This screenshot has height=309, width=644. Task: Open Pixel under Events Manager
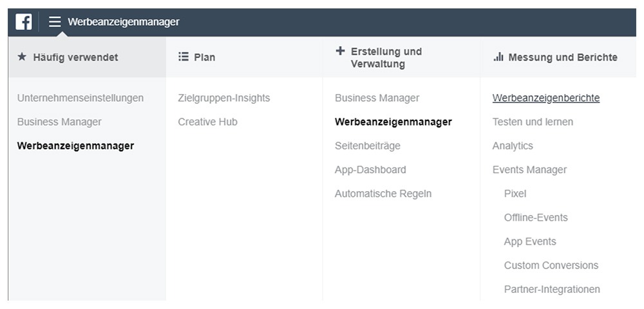(515, 193)
